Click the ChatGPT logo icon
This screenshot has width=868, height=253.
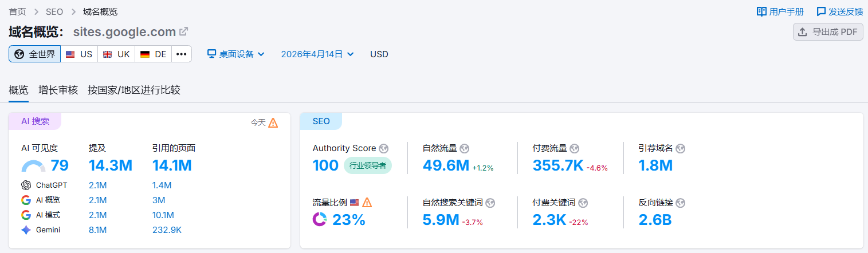[26, 185]
